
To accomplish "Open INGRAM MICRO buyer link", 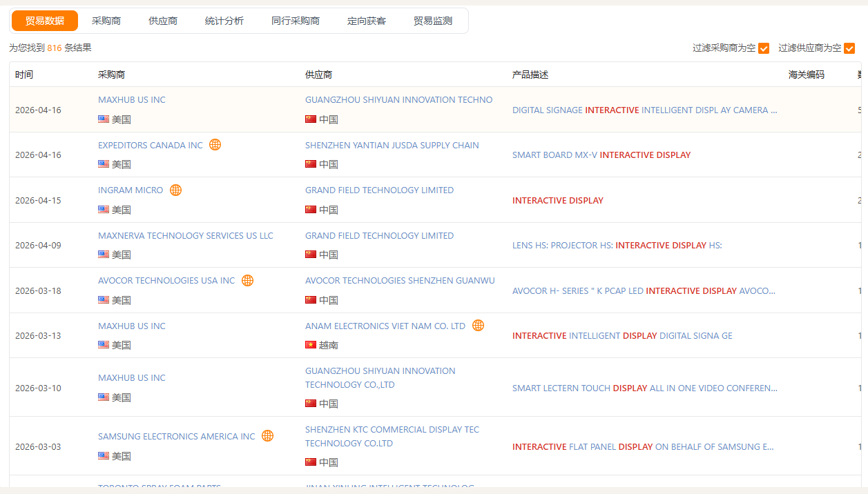I will tap(131, 190).
